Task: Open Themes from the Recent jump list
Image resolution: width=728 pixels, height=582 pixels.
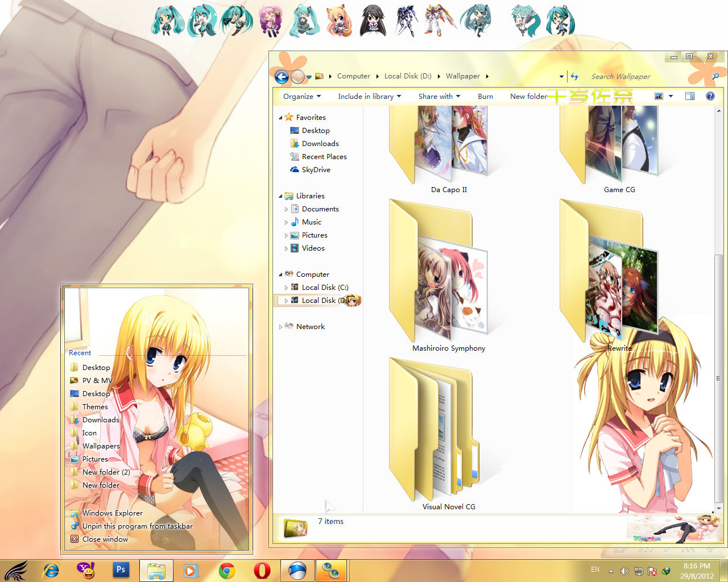Action: pyautogui.click(x=95, y=407)
